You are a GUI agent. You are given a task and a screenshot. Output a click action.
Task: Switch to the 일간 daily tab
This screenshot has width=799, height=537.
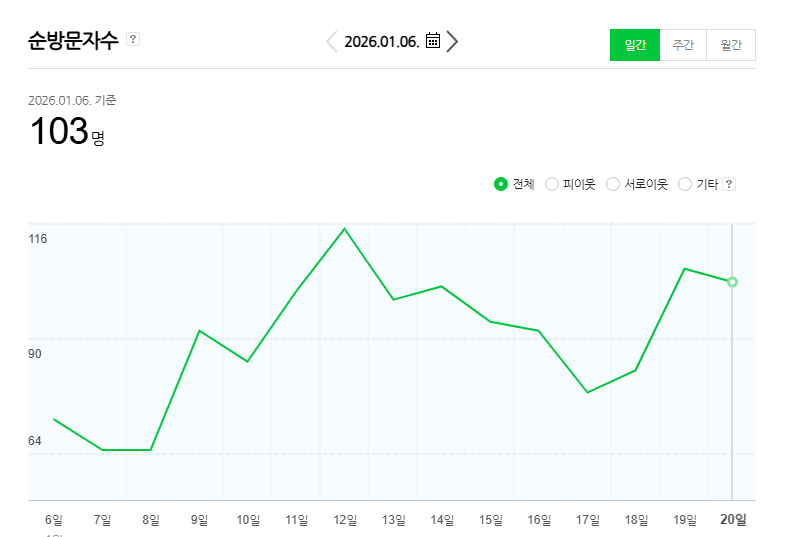pyautogui.click(x=635, y=45)
